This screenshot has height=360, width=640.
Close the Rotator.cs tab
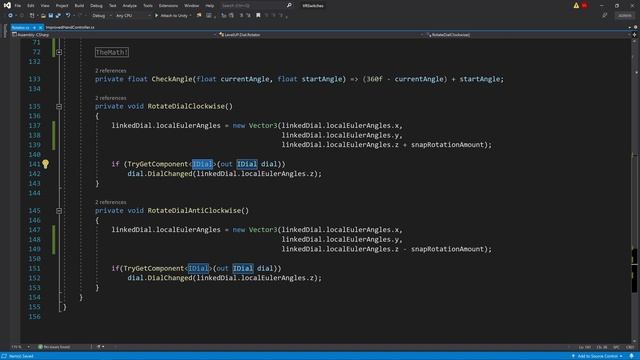(x=40, y=27)
